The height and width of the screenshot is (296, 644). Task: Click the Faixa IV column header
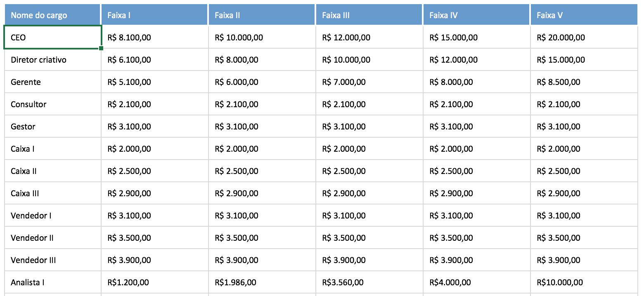pos(476,15)
